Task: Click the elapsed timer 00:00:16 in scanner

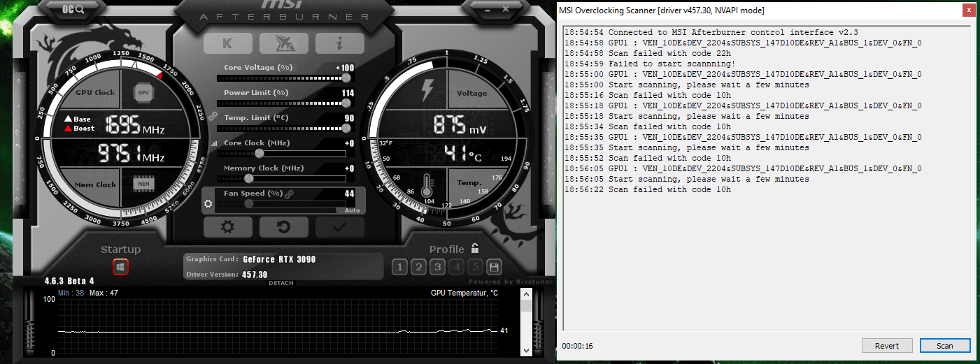Action: point(578,346)
